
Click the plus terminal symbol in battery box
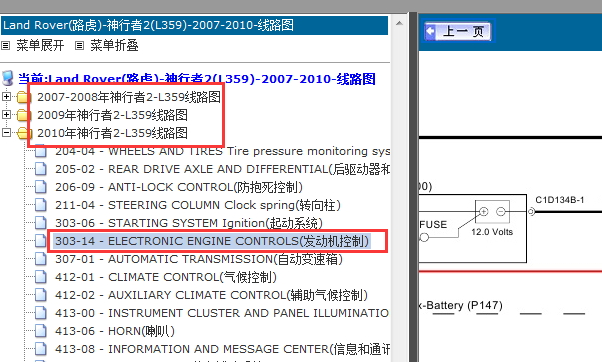pos(484,212)
